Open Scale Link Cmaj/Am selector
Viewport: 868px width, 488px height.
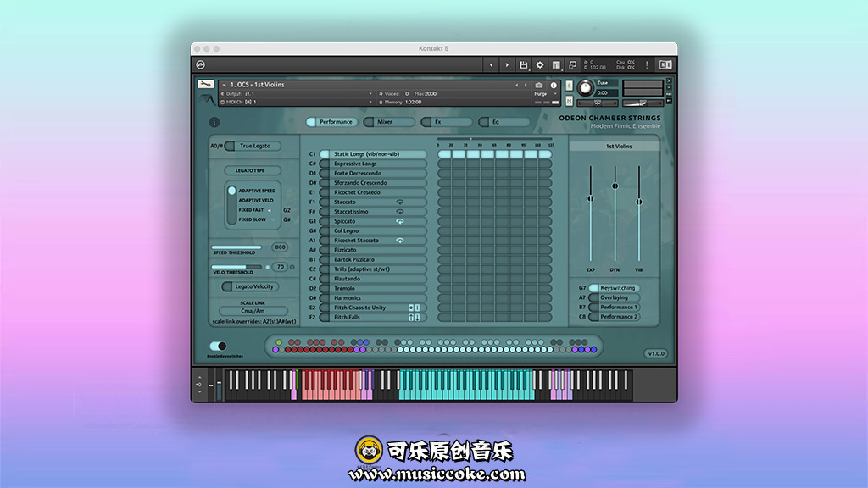coord(253,311)
